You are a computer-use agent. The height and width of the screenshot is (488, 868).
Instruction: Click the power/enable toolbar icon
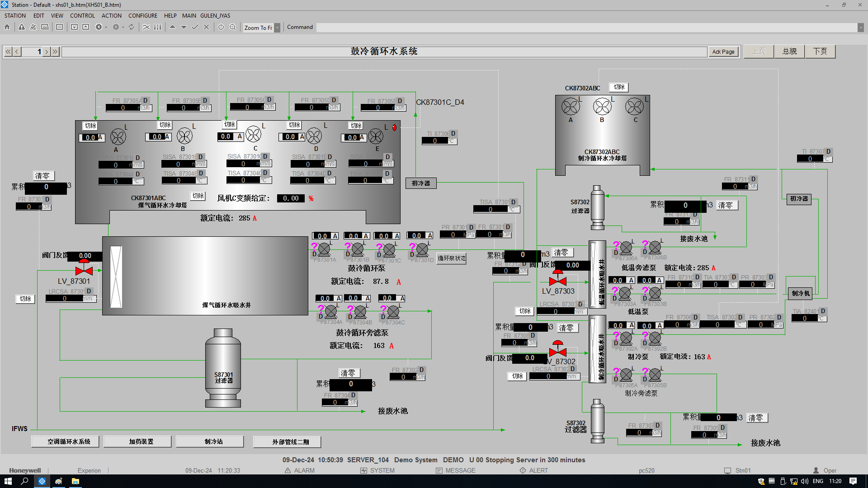[221, 27]
